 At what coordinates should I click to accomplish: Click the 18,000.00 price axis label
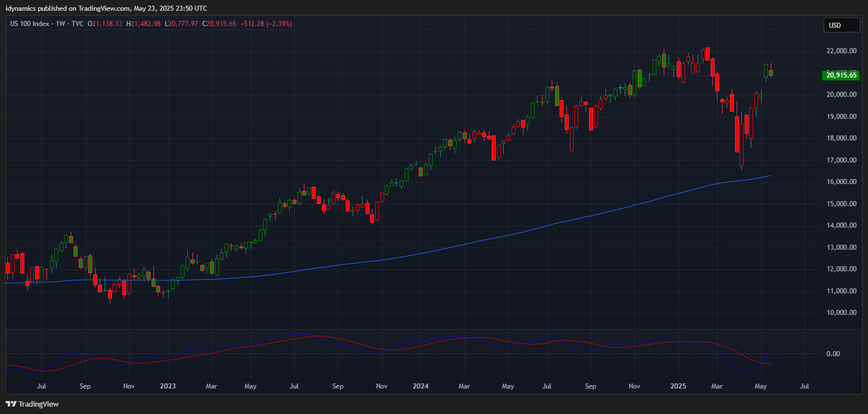841,138
